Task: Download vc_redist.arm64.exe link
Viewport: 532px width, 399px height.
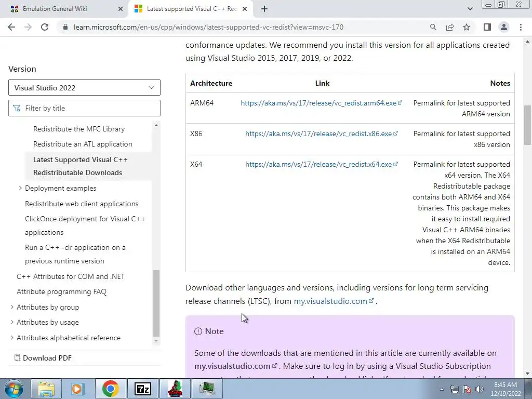Action: click(321, 103)
